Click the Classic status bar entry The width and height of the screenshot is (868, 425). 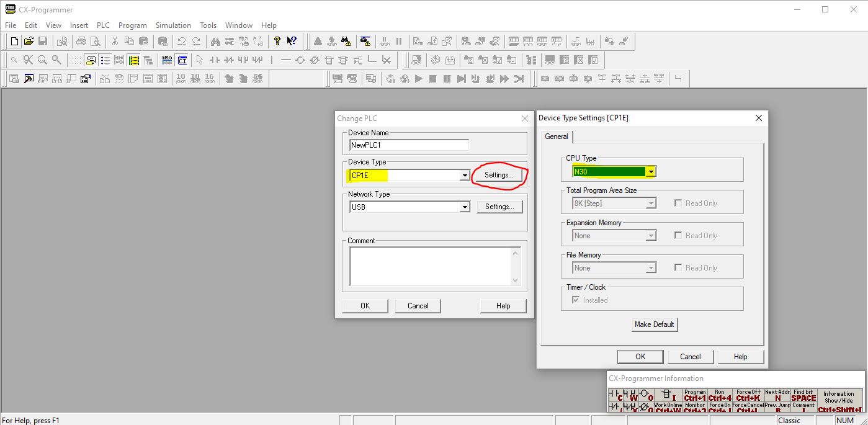[x=789, y=420]
